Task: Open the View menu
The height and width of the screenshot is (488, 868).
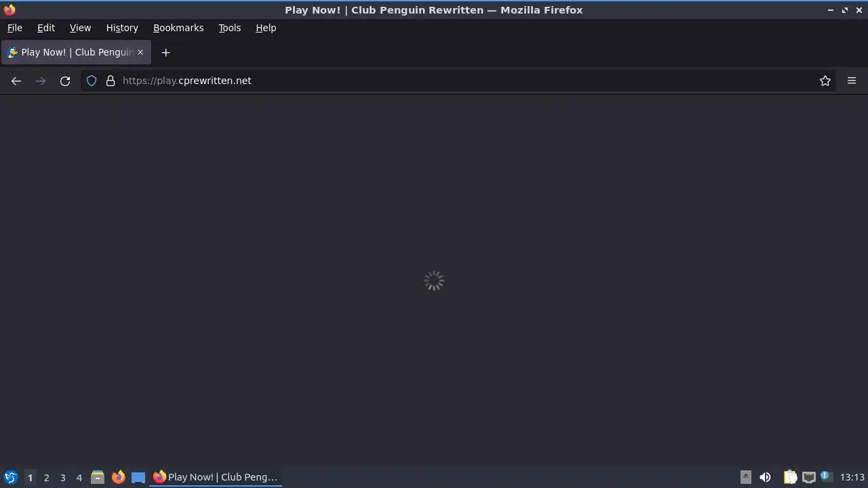Action: [x=80, y=28]
